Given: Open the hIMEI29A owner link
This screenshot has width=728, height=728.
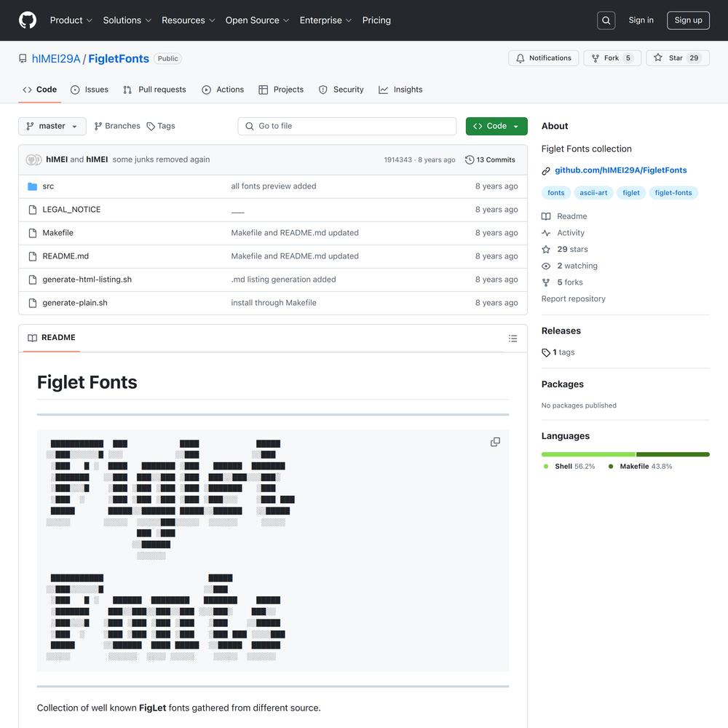Looking at the screenshot, I should click(56, 58).
